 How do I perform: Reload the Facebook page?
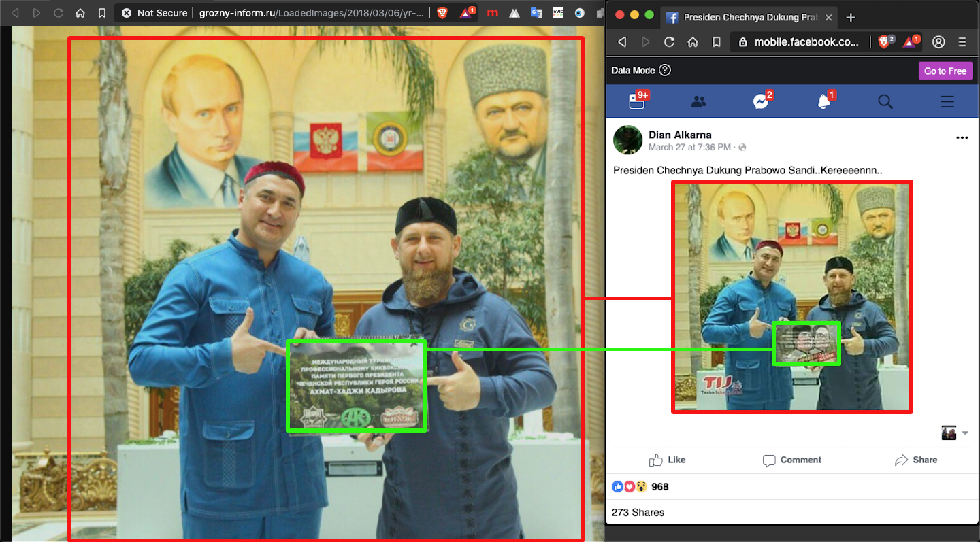(669, 42)
